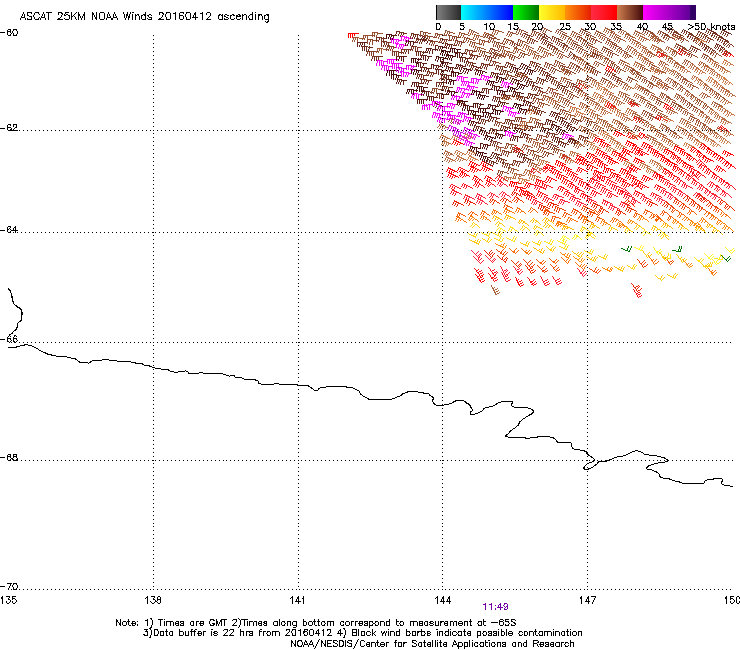Click the longitude label 141
Image resolution: width=740 pixels, height=650 pixels.
(297, 600)
